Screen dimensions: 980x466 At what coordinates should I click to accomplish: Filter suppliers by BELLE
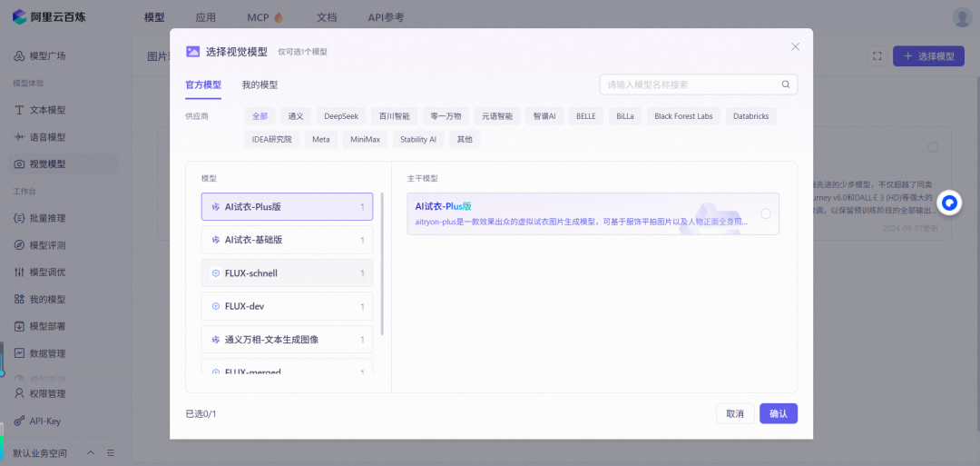click(x=586, y=116)
